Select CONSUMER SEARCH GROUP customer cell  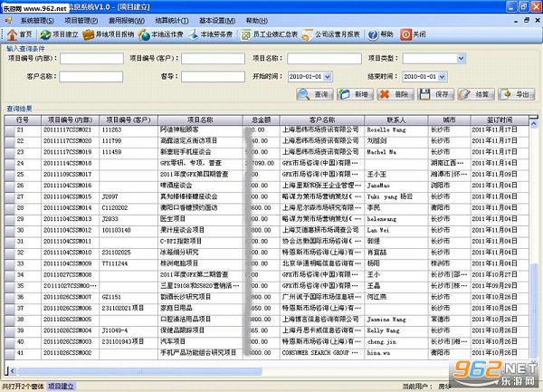pyautogui.click(x=322, y=353)
